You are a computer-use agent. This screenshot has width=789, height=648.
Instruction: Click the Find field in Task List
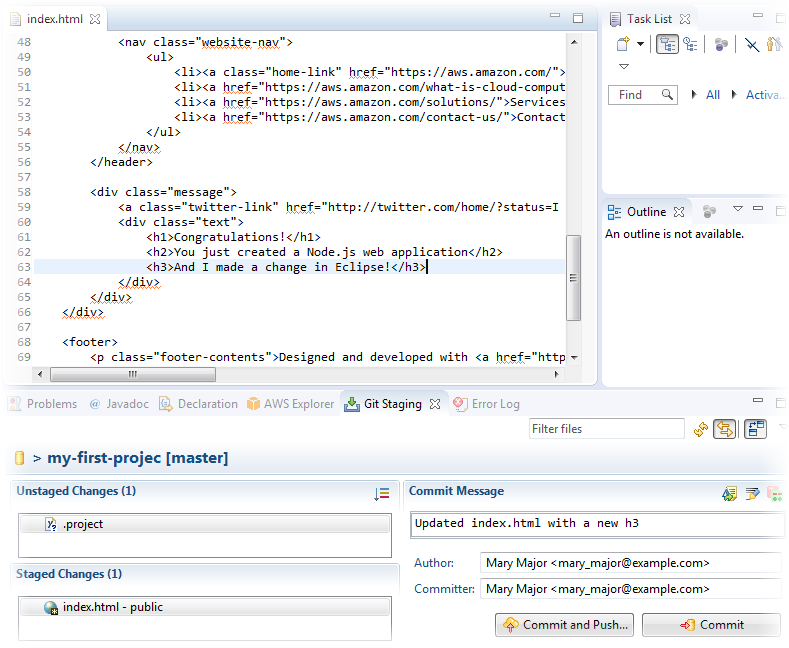pos(643,95)
